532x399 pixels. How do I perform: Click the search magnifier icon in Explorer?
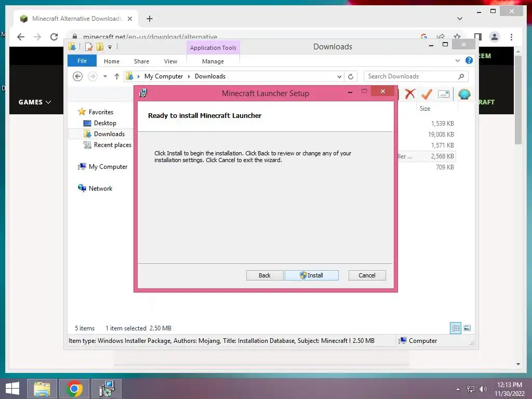click(x=461, y=76)
